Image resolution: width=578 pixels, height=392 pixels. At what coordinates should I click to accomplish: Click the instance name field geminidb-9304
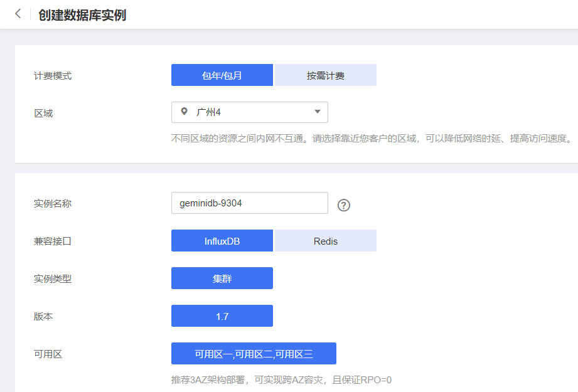point(250,203)
